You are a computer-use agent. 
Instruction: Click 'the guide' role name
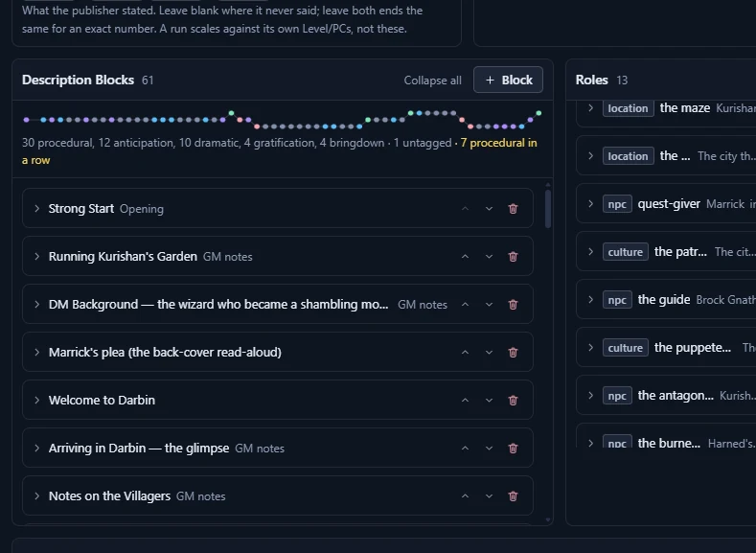(x=664, y=299)
